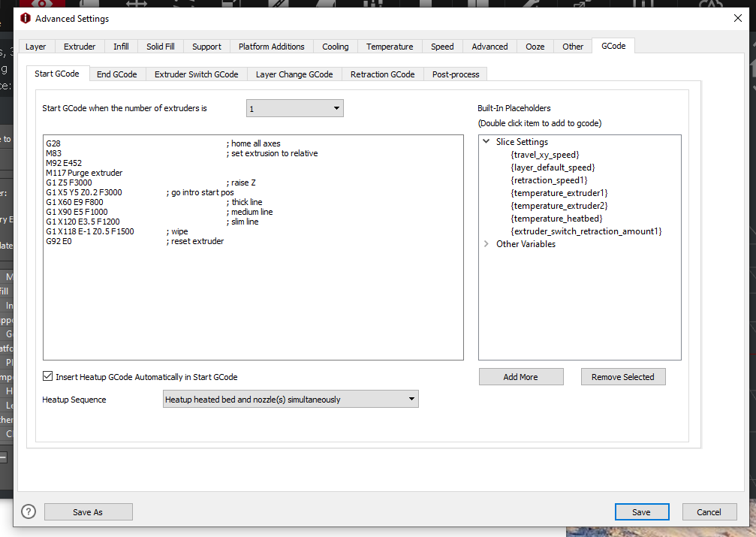Switch to the Retraction GCode sub-tab
The height and width of the screenshot is (537, 756).
pos(382,74)
